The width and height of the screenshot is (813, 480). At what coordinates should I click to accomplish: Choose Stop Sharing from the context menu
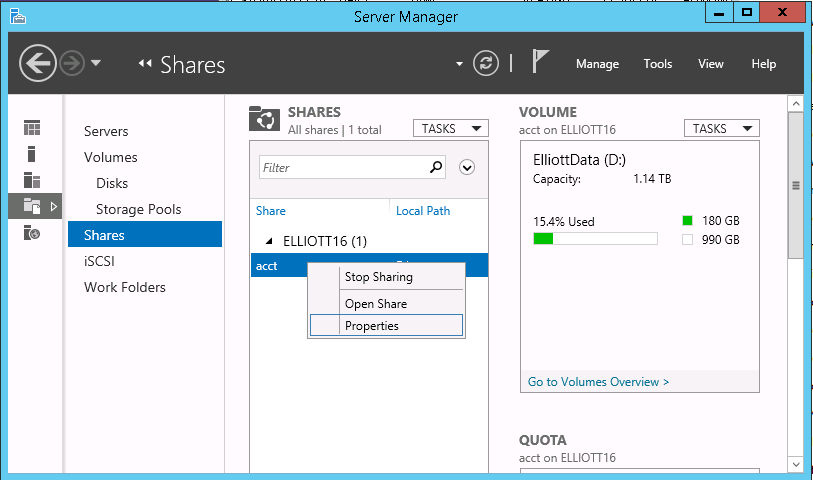coord(386,277)
